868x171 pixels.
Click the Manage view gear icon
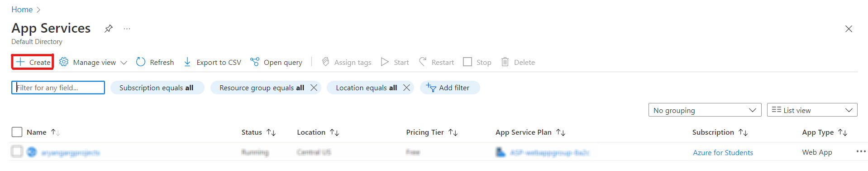(64, 62)
